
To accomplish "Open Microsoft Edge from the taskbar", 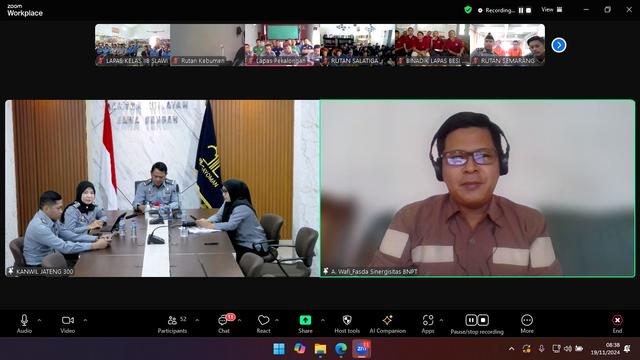I will [x=341, y=349].
